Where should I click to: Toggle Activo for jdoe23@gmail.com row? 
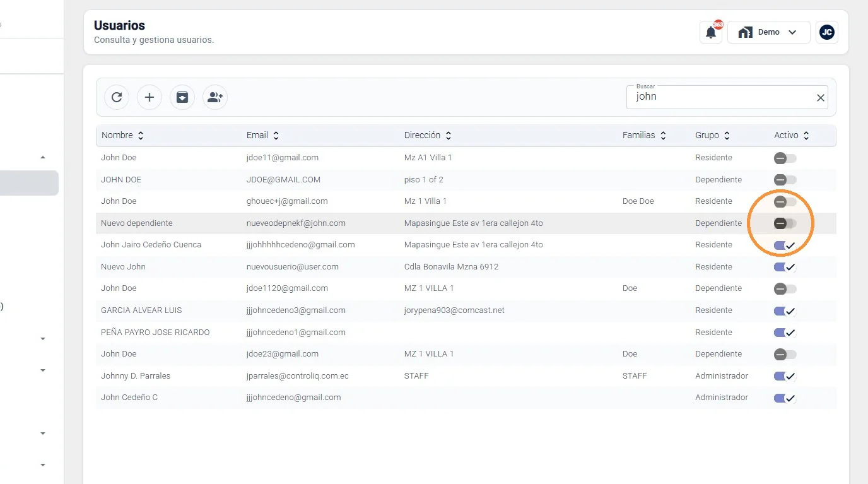pyautogui.click(x=785, y=355)
